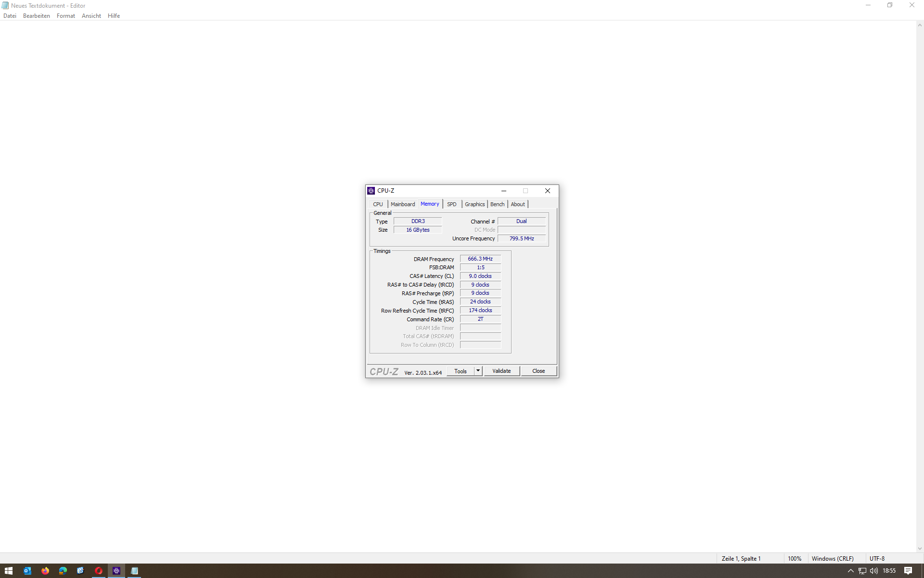Open the volume control in system tray
The height and width of the screenshot is (578, 924).
(874, 571)
